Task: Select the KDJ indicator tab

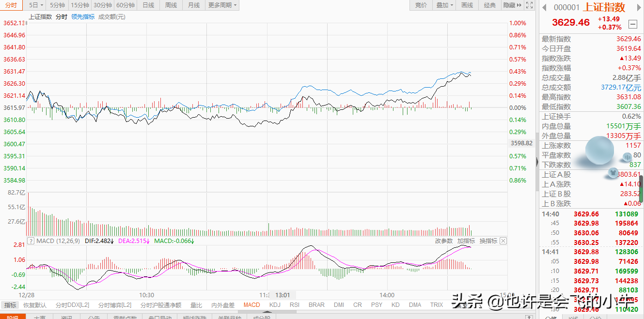Action: point(275,305)
